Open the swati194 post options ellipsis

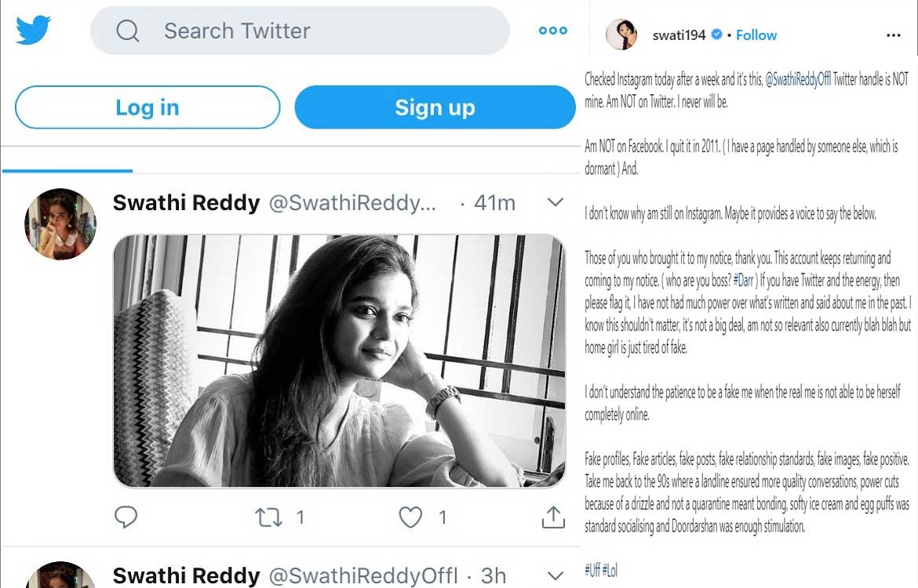(x=894, y=35)
